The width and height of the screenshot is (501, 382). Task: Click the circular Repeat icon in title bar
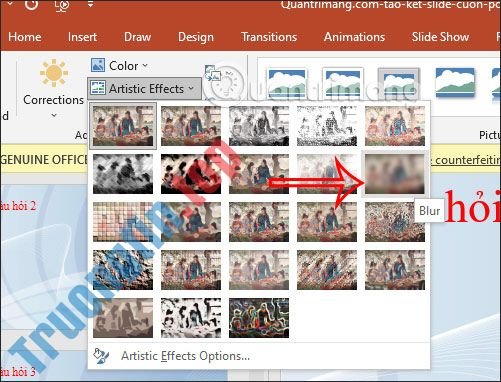coord(31,4)
